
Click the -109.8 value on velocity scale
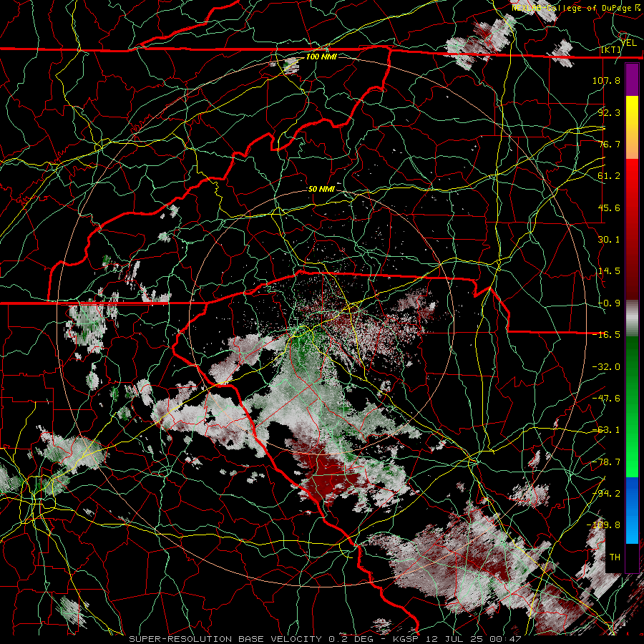point(603,525)
